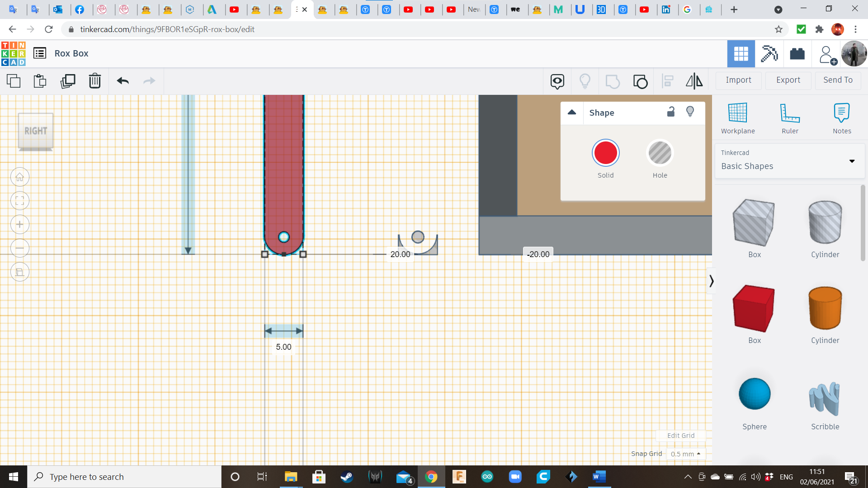
Task: Select the Mirror tool icon
Action: coord(694,81)
